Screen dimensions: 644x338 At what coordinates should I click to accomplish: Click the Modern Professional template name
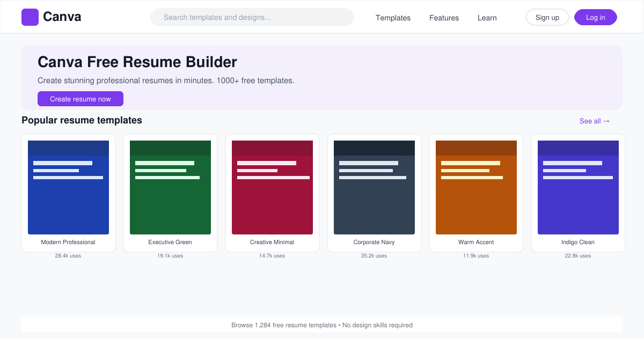tap(68, 242)
